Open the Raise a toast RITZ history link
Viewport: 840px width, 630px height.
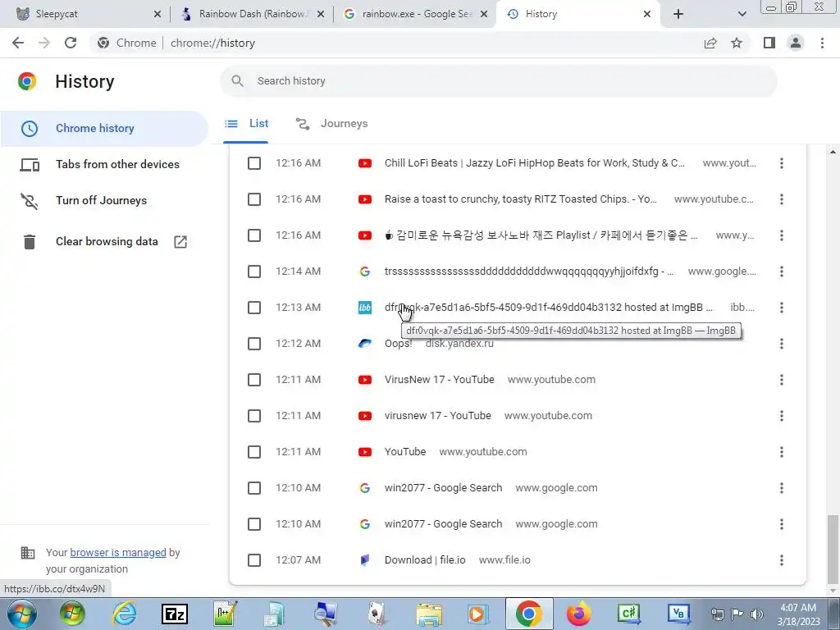pyautogui.click(x=521, y=199)
